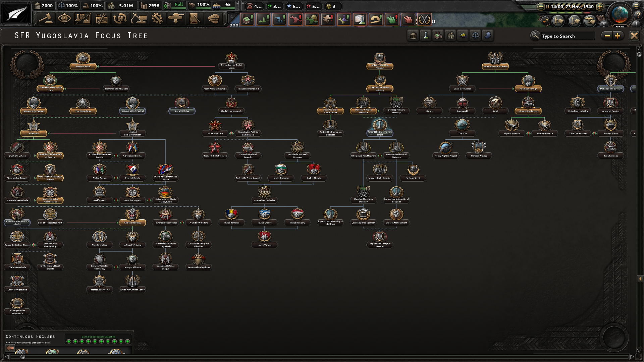Toggle the officer cap focus filter
This screenshot has height=362, width=644.
tap(463, 36)
